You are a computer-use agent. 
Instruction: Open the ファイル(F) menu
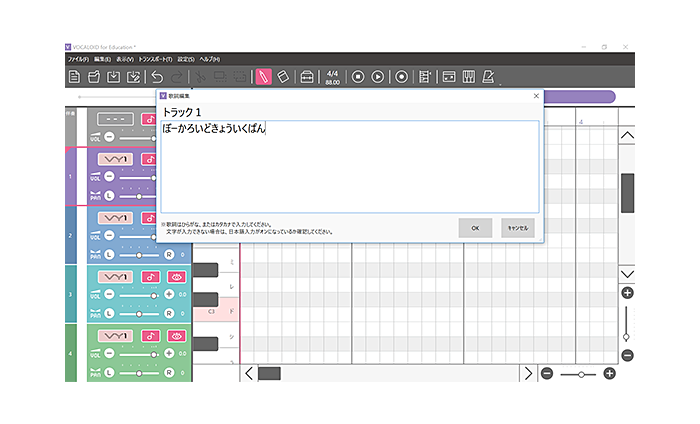[x=77, y=60]
